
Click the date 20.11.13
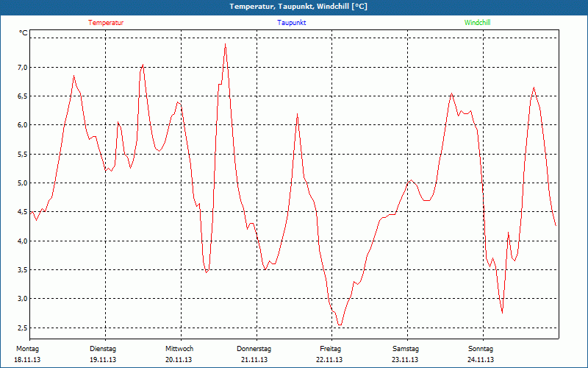pos(179,360)
